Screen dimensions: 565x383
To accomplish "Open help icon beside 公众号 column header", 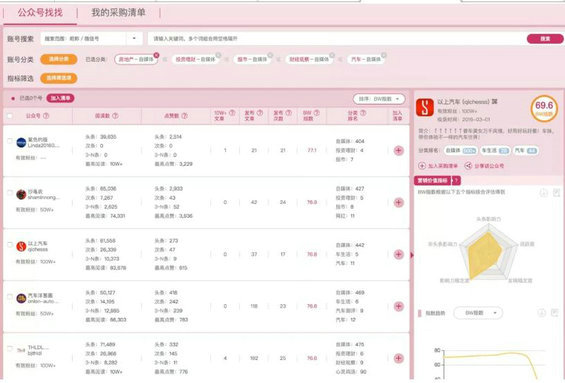I will pyautogui.click(x=46, y=116).
